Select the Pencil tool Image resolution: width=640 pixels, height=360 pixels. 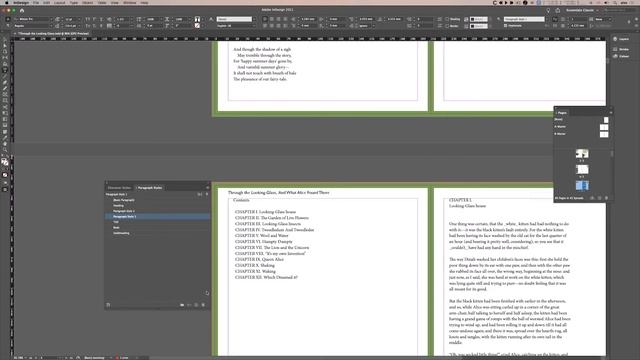click(5, 89)
